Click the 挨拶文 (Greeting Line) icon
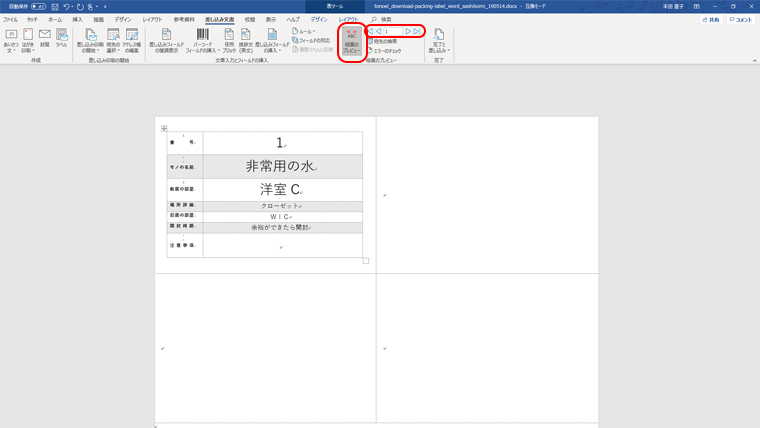Image resolution: width=760 pixels, height=428 pixels. [x=246, y=41]
